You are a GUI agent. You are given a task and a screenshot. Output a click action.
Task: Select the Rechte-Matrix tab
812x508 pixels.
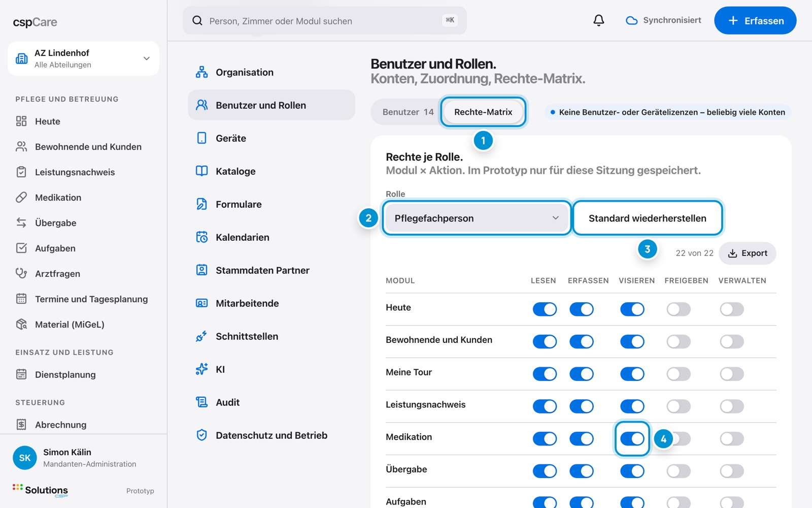(x=483, y=112)
